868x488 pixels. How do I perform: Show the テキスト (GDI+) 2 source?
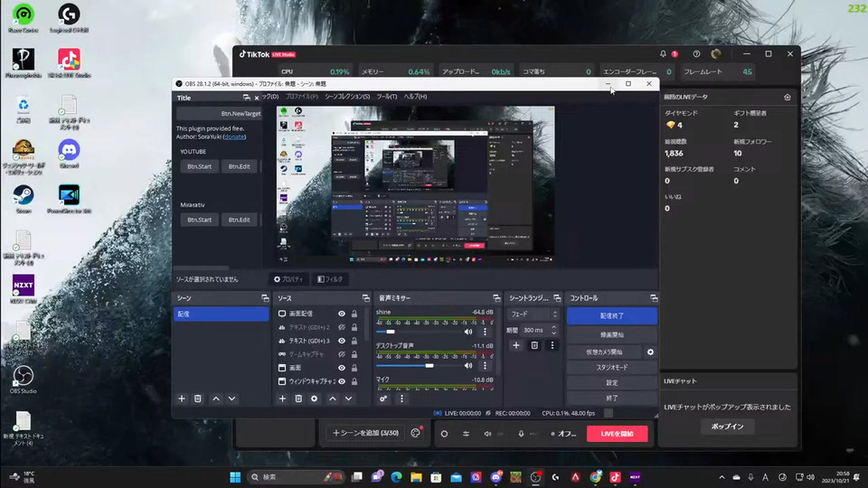pyautogui.click(x=342, y=327)
